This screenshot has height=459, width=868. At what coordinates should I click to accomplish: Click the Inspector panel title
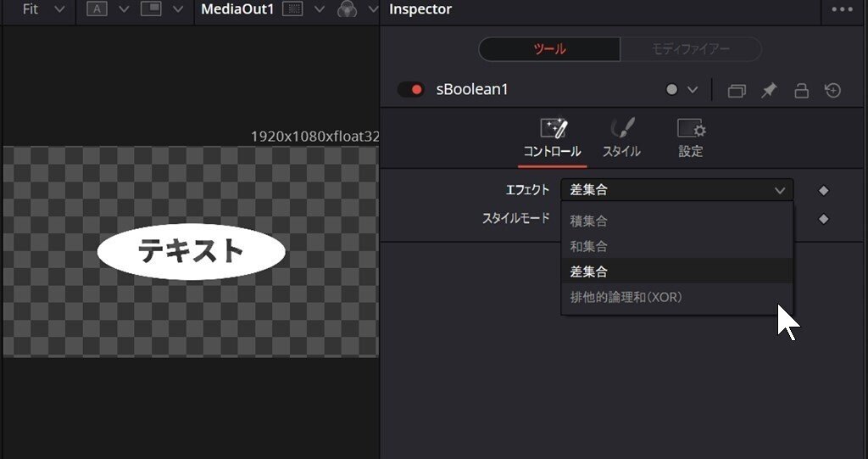pos(420,9)
